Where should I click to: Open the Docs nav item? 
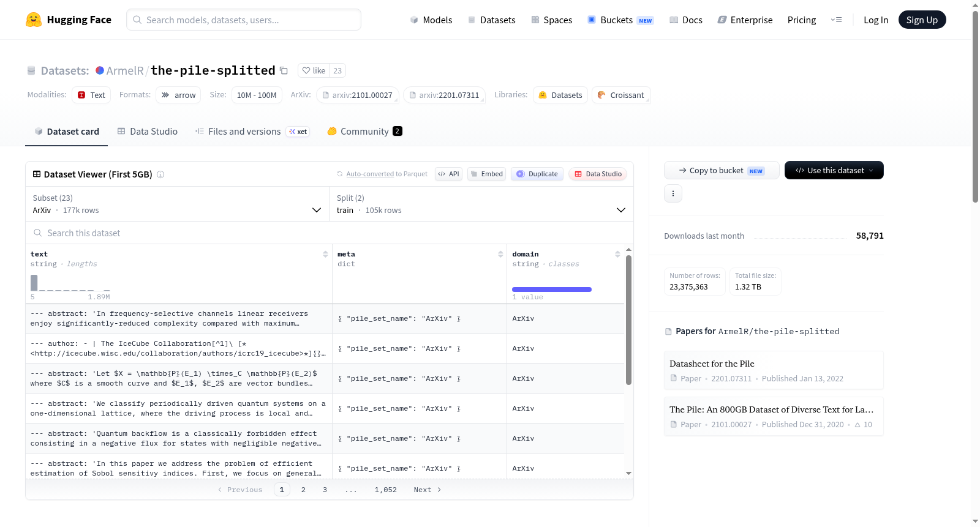(685, 20)
